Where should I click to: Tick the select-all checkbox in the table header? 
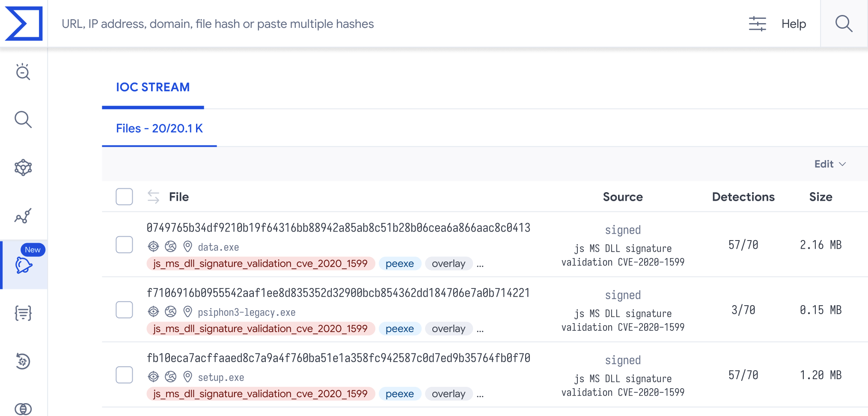[124, 197]
